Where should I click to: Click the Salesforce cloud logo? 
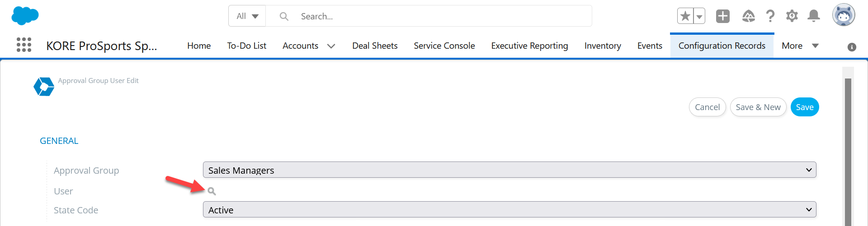click(25, 16)
